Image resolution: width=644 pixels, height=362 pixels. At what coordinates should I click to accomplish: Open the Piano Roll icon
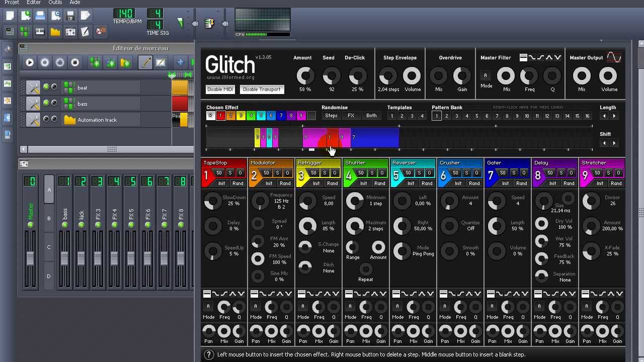point(40,32)
